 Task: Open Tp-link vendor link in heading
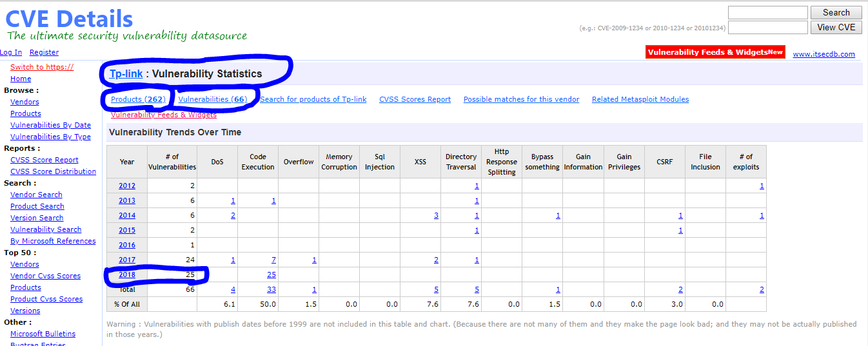pyautogui.click(x=126, y=73)
